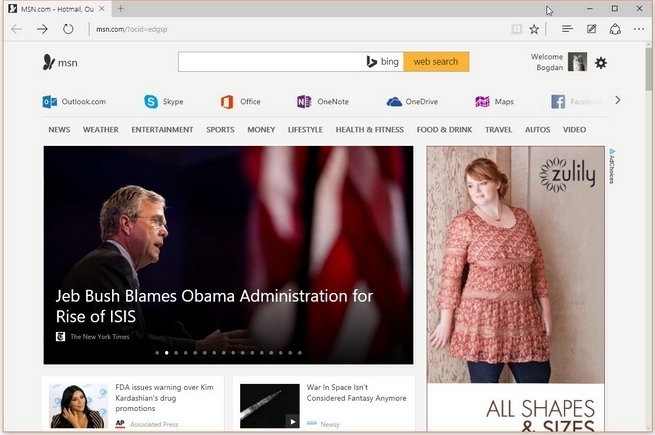Image resolution: width=655 pixels, height=435 pixels.
Task: Open MSN settings gear icon
Action: pos(601,63)
